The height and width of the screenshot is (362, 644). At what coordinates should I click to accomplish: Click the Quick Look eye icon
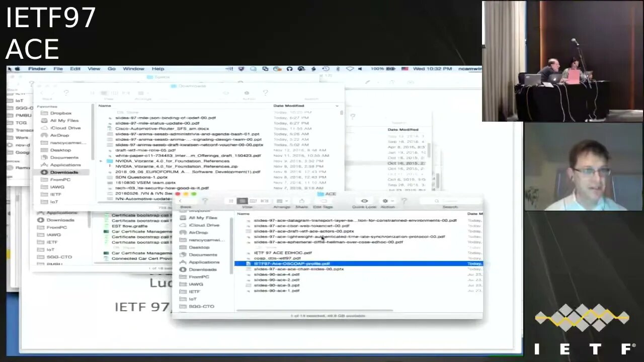[x=364, y=201]
